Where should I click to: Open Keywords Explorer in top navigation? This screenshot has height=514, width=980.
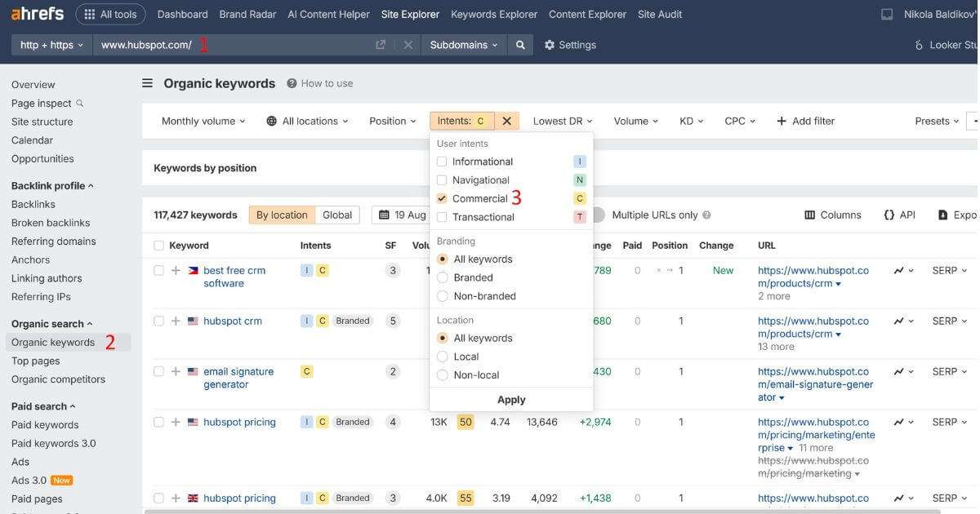[x=493, y=14]
